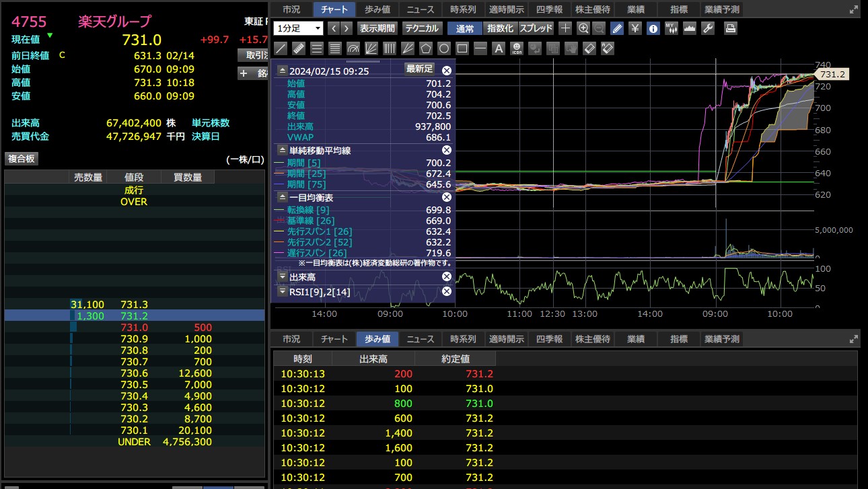This screenshot has height=489, width=868.
Task: Expand the RSI1[9],2[14] section
Action: pos(283,291)
